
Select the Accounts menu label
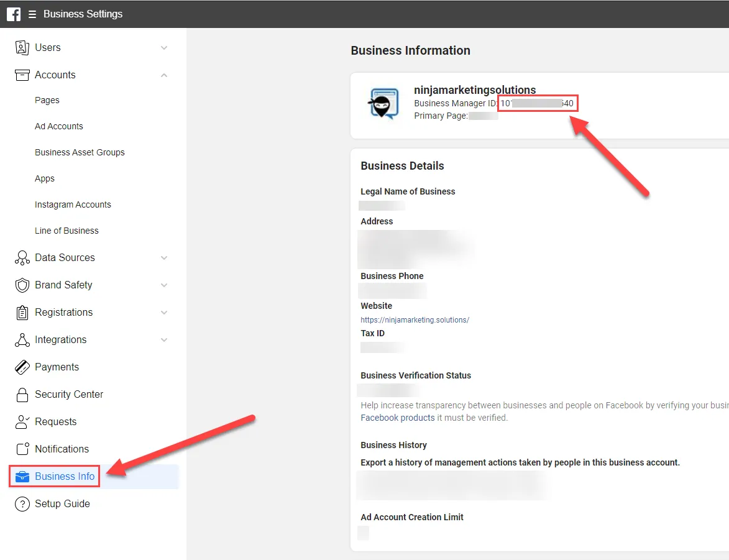(x=55, y=75)
